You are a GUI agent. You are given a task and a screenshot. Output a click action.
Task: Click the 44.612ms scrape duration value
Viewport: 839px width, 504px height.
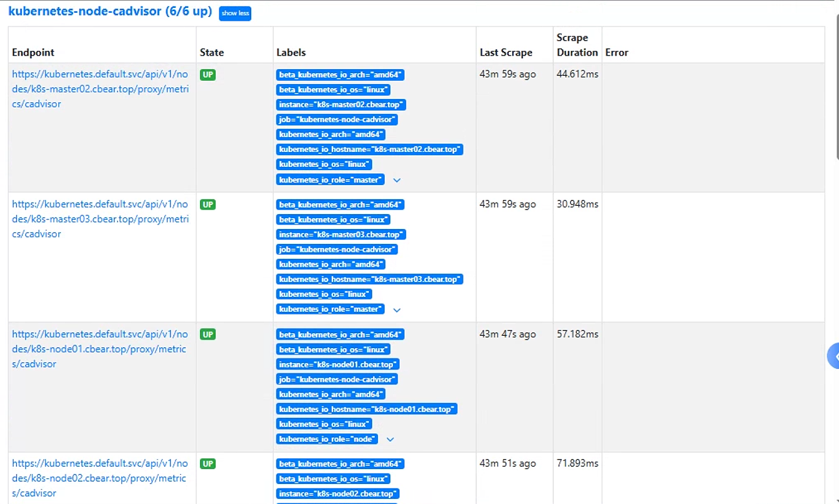577,74
